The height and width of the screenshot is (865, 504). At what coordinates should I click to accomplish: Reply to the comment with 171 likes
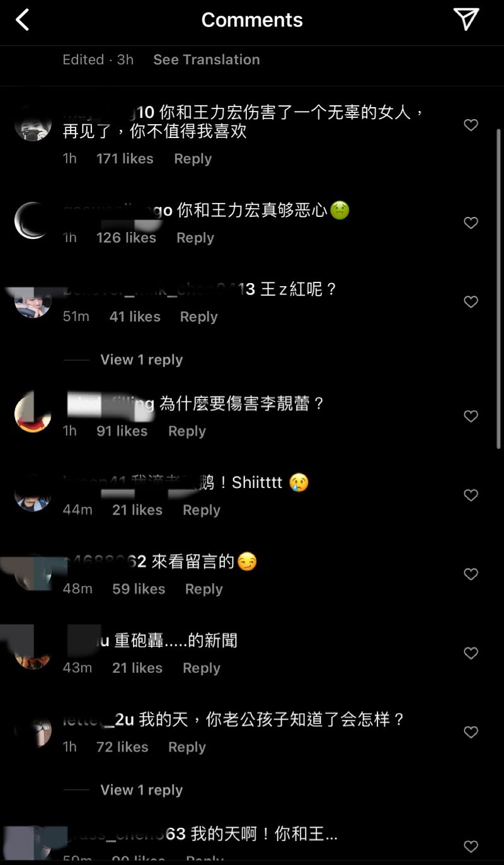[x=193, y=159]
